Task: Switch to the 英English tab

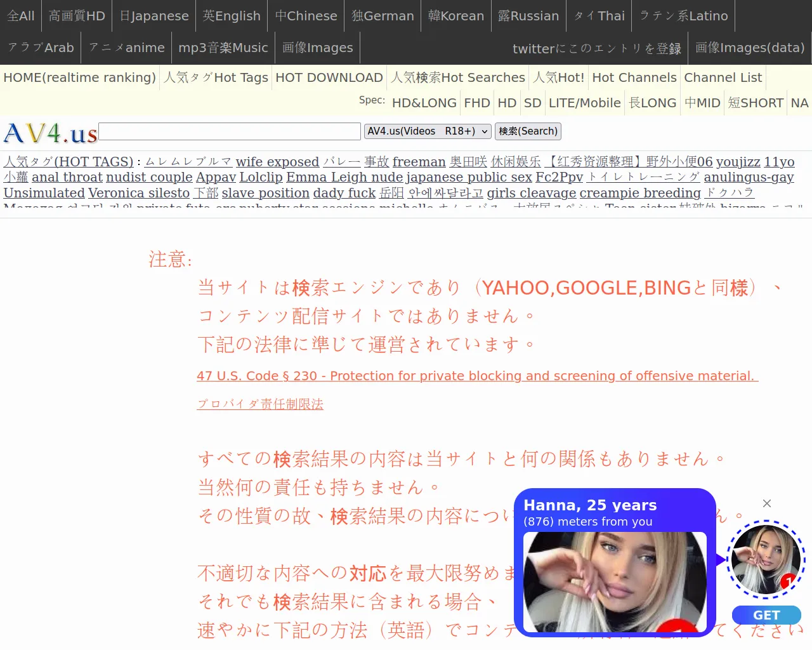Action: [232, 16]
